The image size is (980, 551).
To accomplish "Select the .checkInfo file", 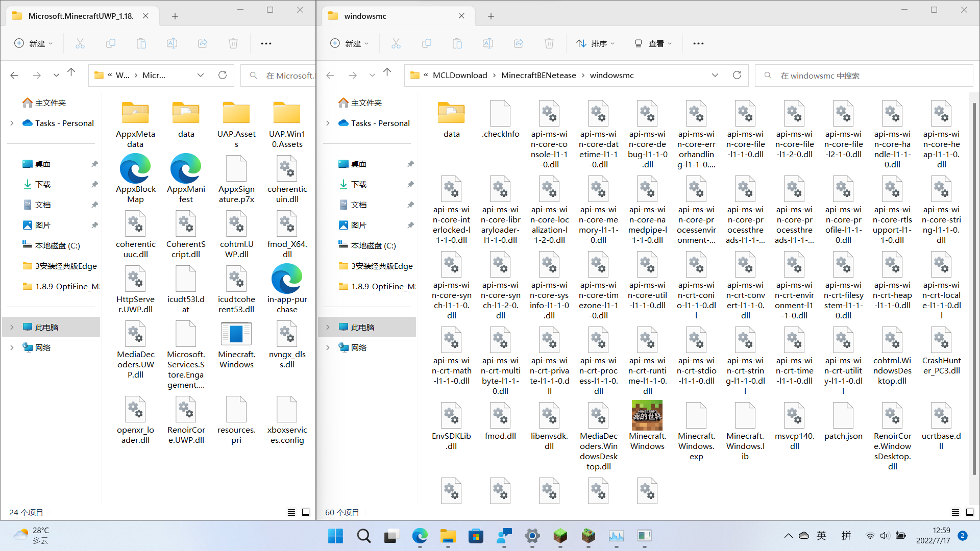I will click(500, 119).
